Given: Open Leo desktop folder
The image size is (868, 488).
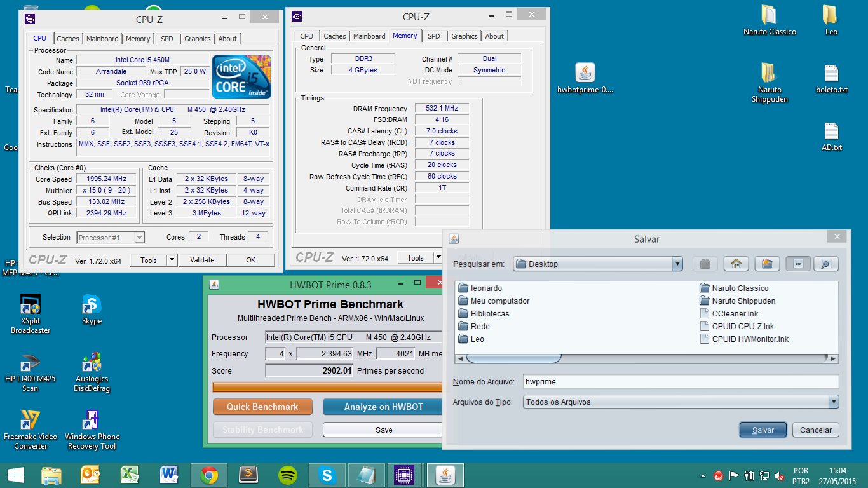Looking at the screenshot, I should coord(831,20).
